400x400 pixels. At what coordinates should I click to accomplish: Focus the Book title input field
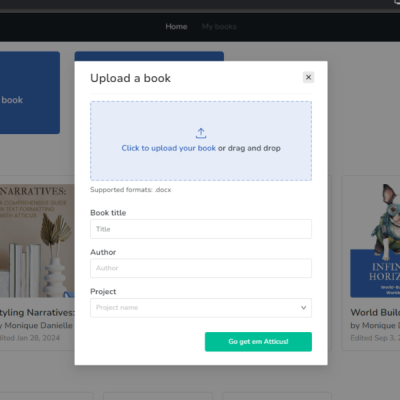click(x=201, y=229)
